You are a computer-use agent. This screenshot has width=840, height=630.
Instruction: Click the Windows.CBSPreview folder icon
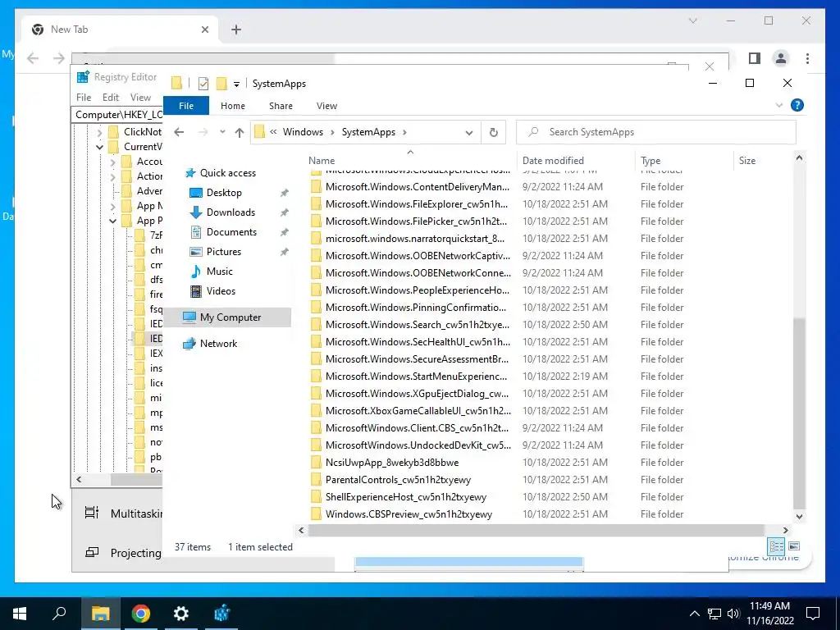click(x=316, y=514)
